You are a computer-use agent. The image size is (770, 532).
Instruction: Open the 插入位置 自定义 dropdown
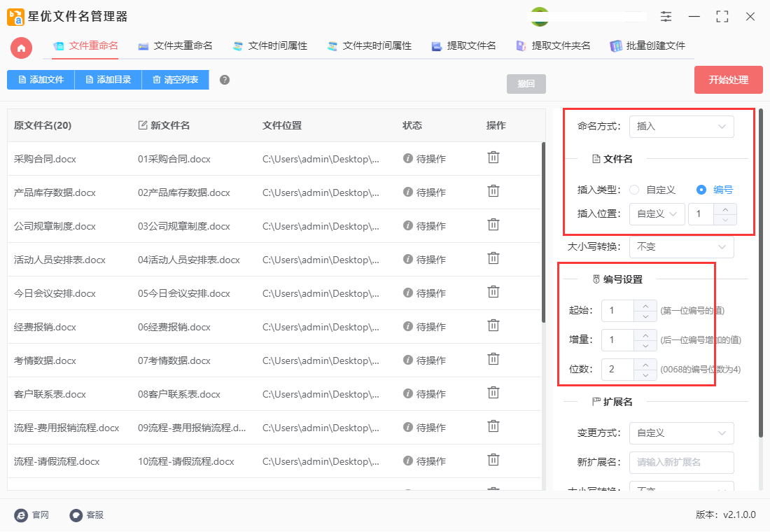pyautogui.click(x=657, y=213)
